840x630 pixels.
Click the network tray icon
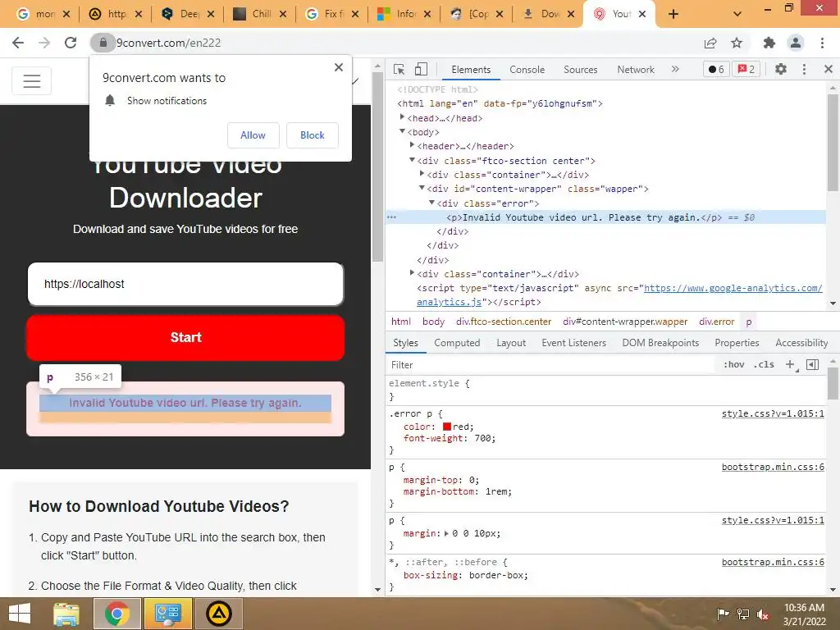[x=743, y=614]
